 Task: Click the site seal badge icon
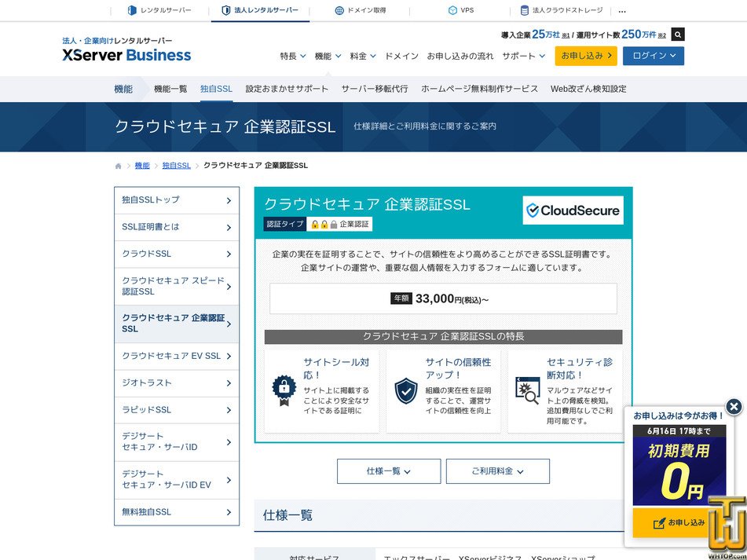tap(284, 390)
